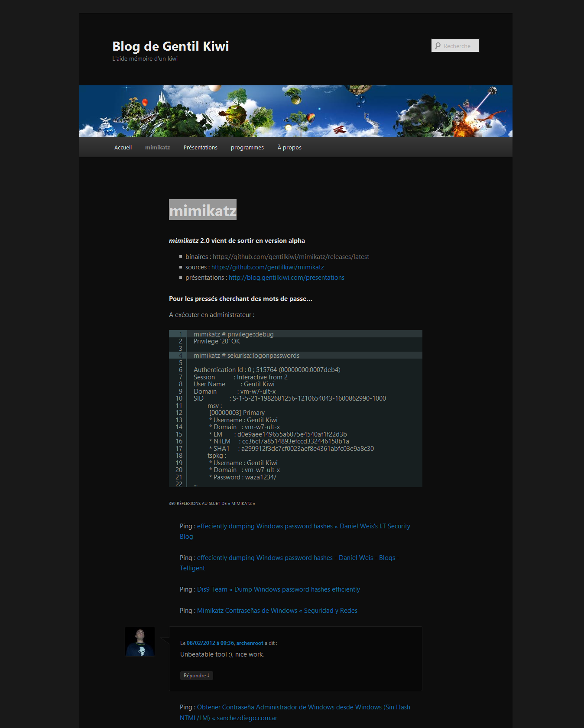Focus the Recherche search field
This screenshot has width=584, height=728.
[455, 45]
